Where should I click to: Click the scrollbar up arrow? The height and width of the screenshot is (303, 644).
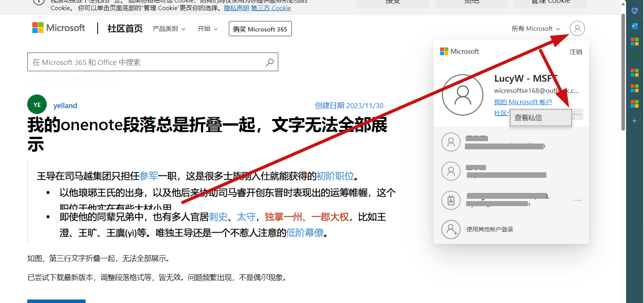click(x=623, y=4)
